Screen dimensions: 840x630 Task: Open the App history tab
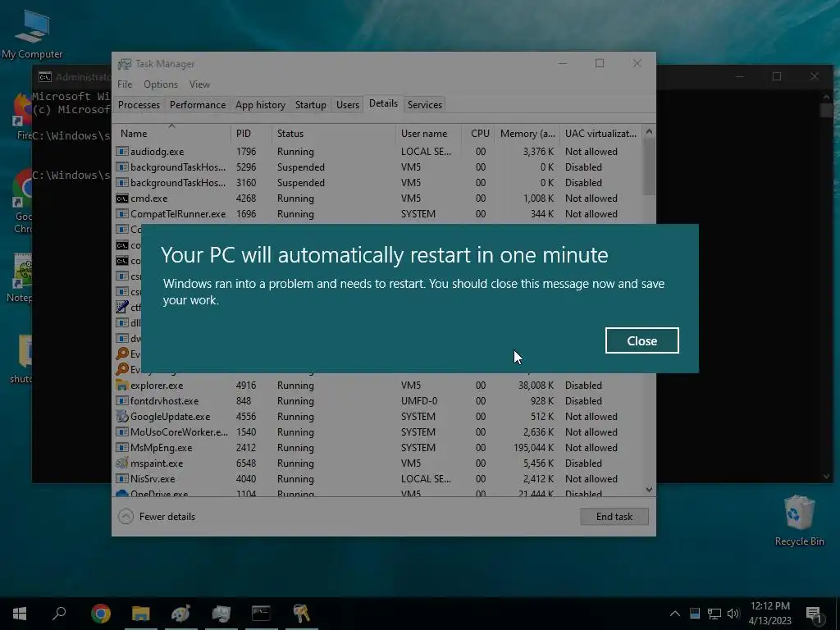[260, 105]
